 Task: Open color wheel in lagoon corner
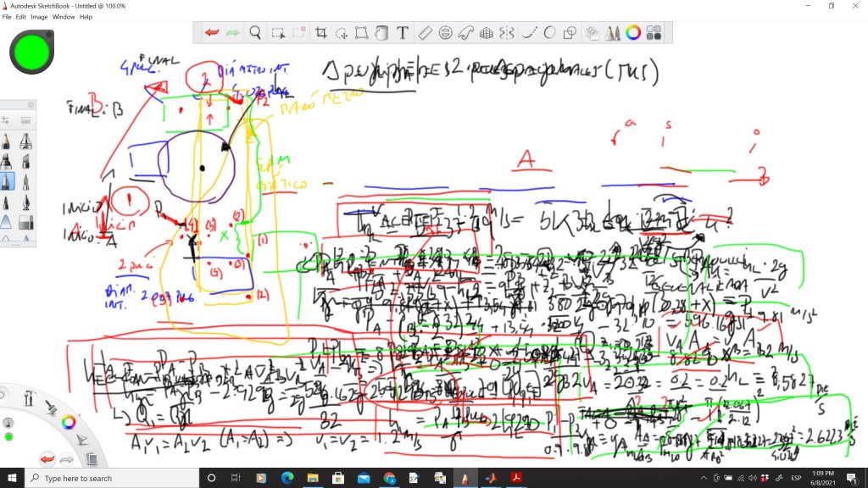coord(69,423)
